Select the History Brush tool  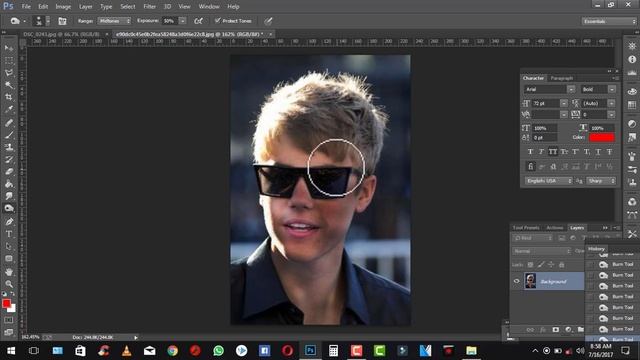[x=9, y=159]
